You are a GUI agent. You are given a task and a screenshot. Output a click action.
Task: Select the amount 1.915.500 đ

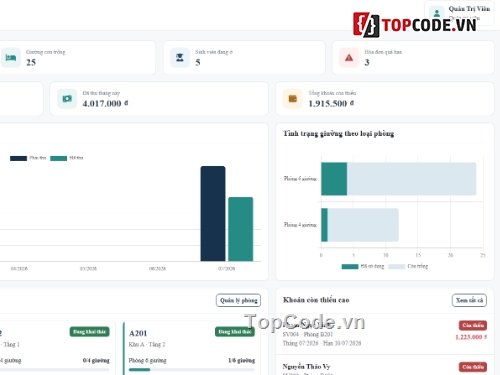331,104
